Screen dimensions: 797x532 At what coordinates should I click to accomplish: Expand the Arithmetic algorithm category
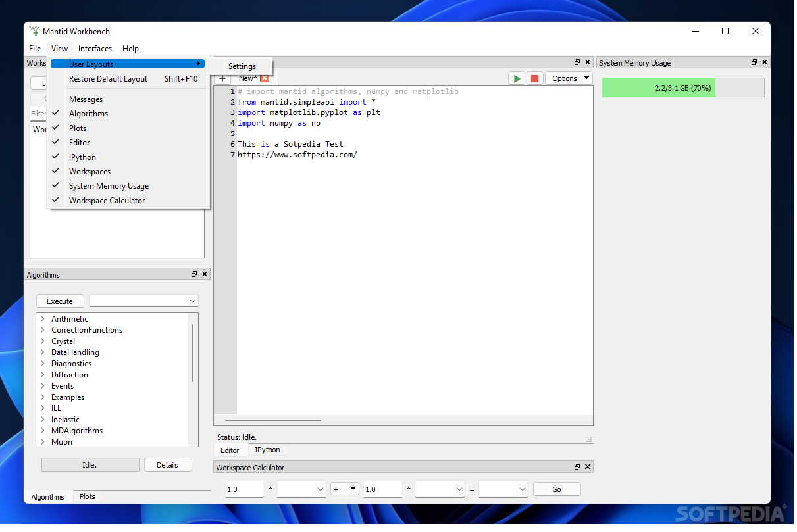(43, 319)
